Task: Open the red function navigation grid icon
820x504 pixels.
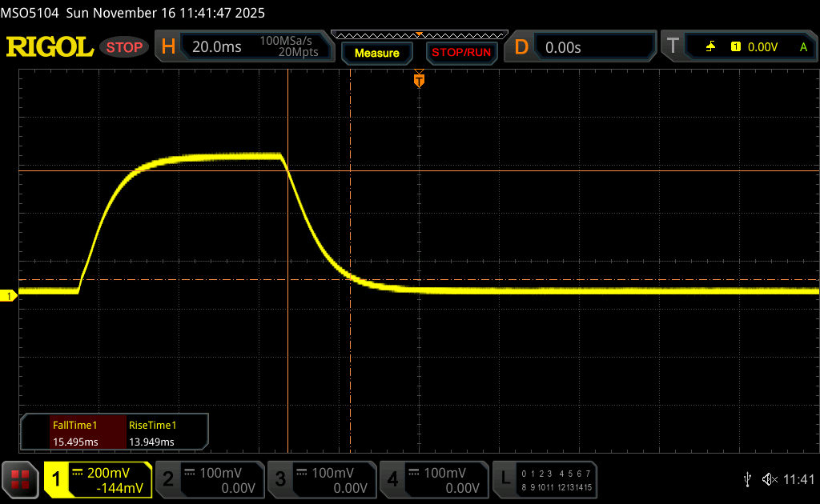Action: (x=20, y=479)
